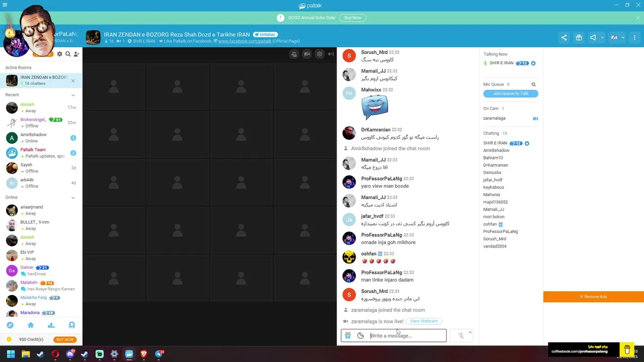Viewport: 644px width, 362px height.
Task: Click the share room icon
Action: click(x=564, y=38)
